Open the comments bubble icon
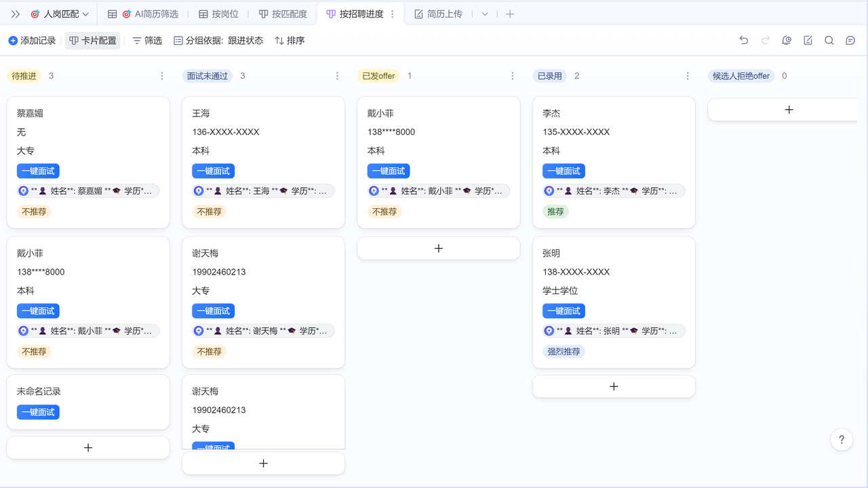The image size is (868, 488). 850,41
